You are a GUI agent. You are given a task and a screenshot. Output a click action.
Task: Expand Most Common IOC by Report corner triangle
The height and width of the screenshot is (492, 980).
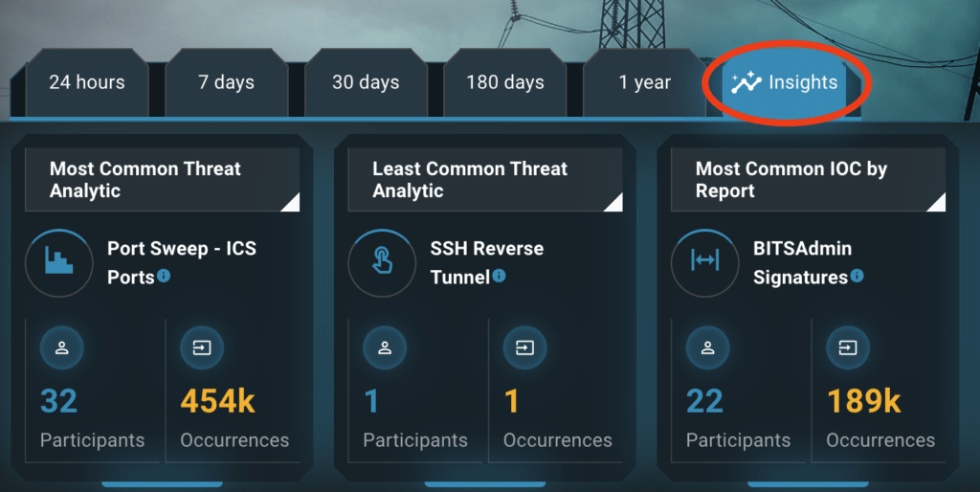point(937,203)
